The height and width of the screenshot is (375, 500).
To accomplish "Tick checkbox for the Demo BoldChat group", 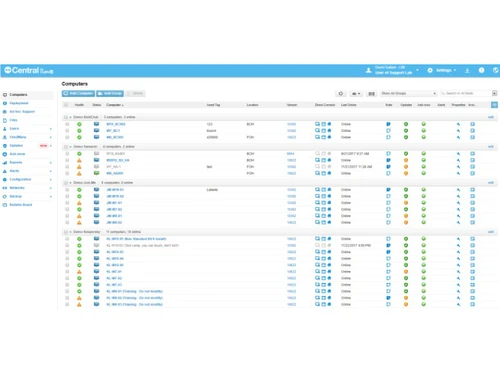I will (66, 117).
